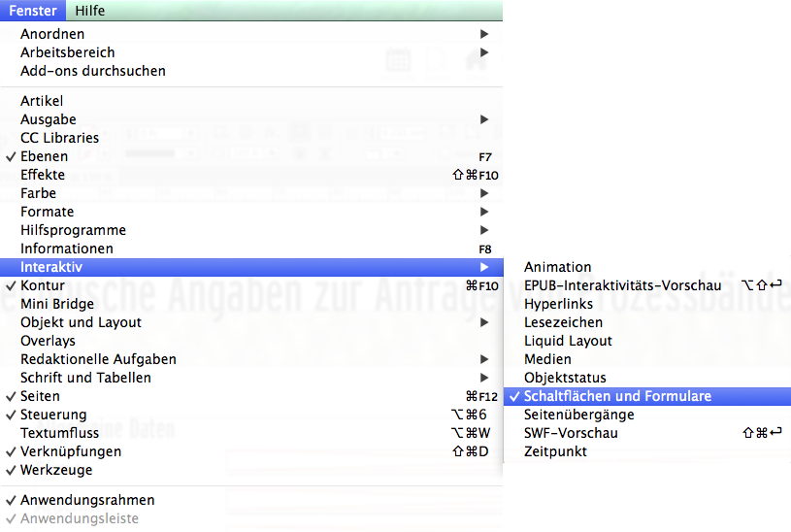Toggle the Ebenen panel checkmark
This screenshot has width=791, height=532.
point(44,156)
